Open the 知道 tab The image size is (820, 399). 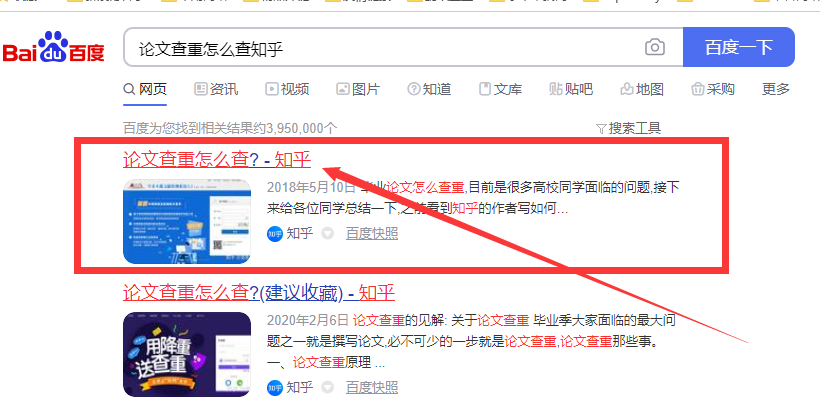pyautogui.click(x=429, y=89)
